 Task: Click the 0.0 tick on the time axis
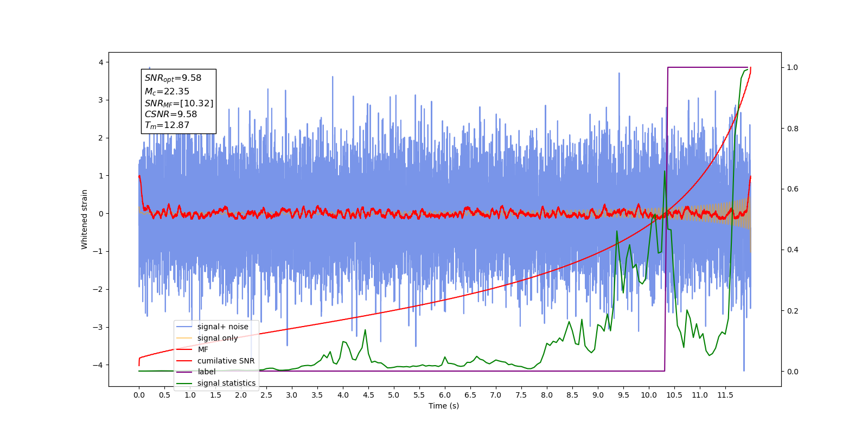point(139,395)
